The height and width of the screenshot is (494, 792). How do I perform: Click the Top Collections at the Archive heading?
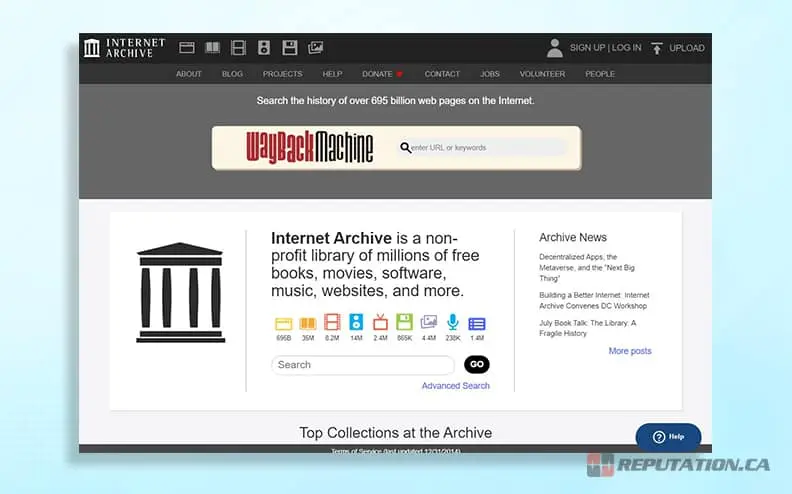pyautogui.click(x=395, y=433)
